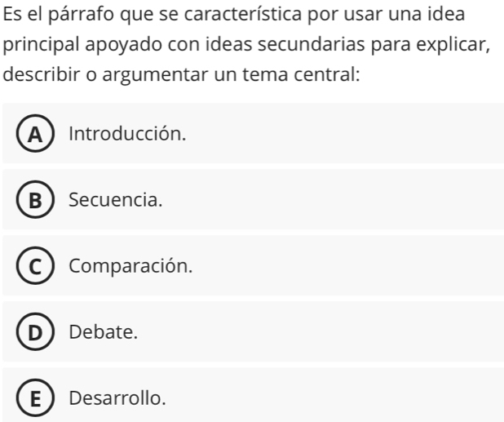Click blank right side of Comparación card
504x422 pixels.
pyautogui.click(x=367, y=266)
